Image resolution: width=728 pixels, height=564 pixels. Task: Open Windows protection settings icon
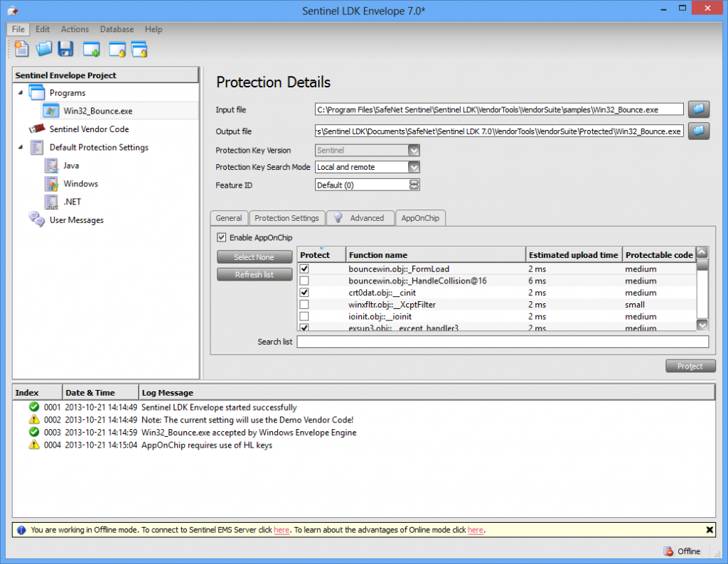coord(51,184)
